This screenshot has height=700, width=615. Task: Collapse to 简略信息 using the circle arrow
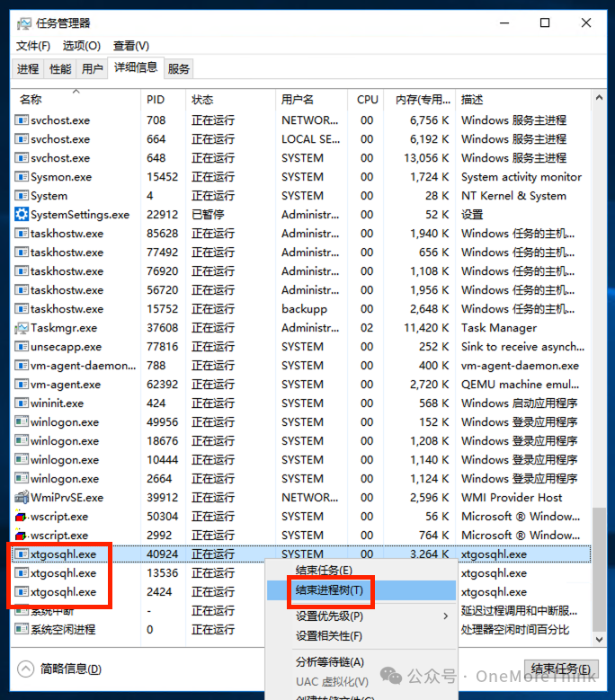pos(25,669)
